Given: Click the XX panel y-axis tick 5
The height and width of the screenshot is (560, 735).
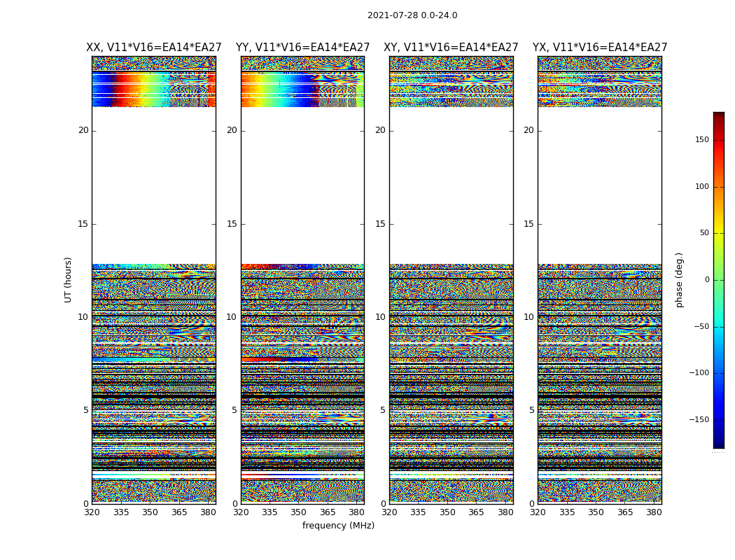Looking at the screenshot, I should [86, 410].
